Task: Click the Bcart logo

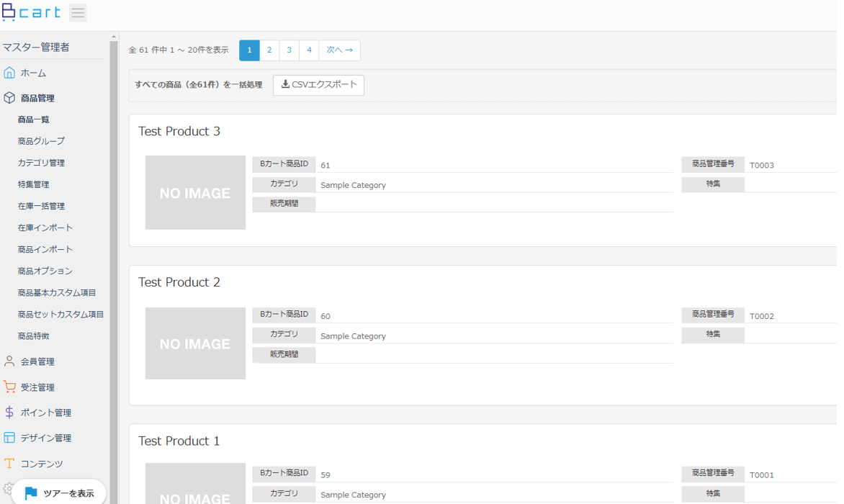Action: point(31,12)
